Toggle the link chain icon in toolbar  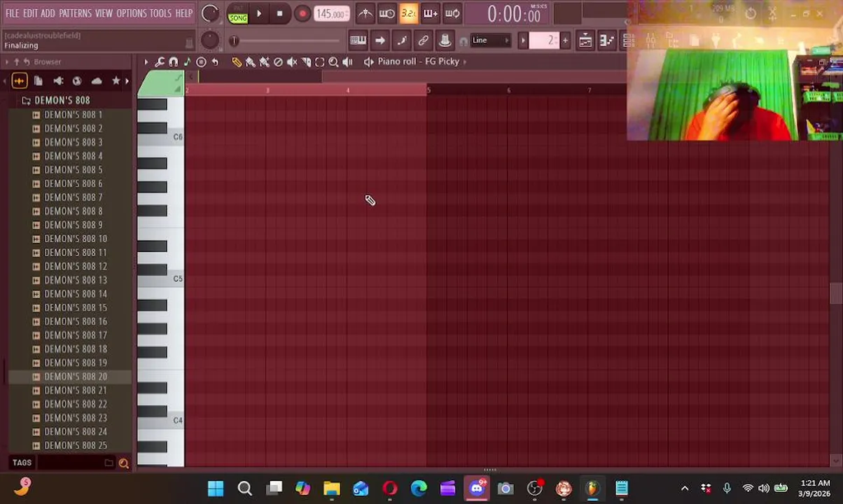tap(423, 41)
